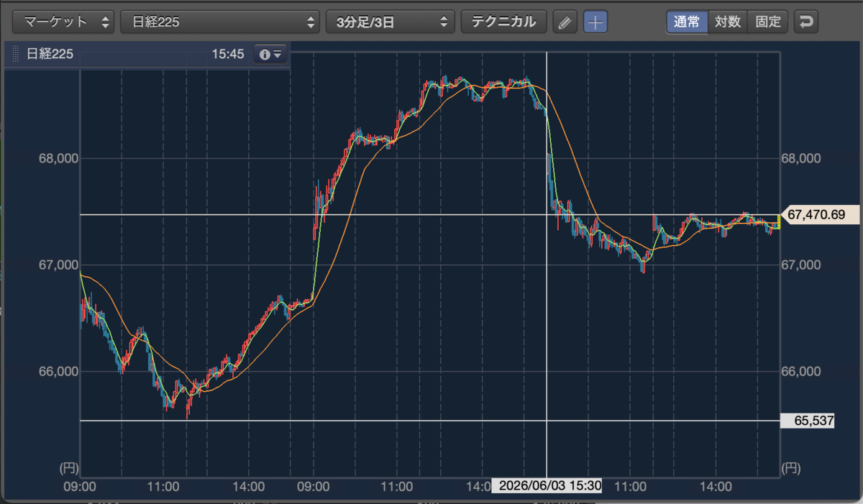Click the reset return arrow icon
Viewport: 863px width, 504px height.
806,22
